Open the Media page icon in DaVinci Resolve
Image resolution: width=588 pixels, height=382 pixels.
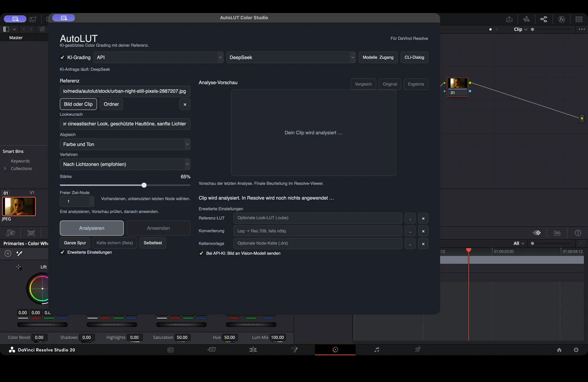(170, 350)
